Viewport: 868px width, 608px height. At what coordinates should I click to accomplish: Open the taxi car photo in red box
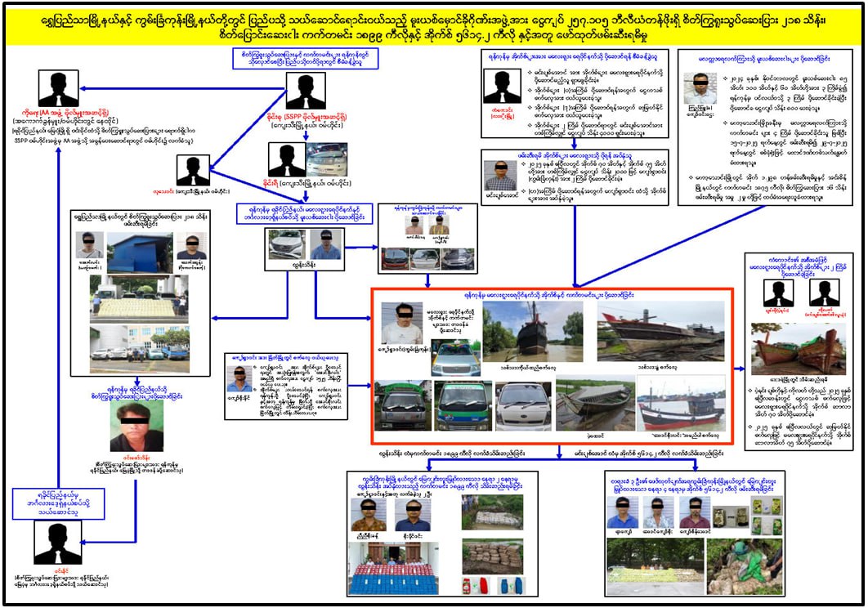(455, 358)
